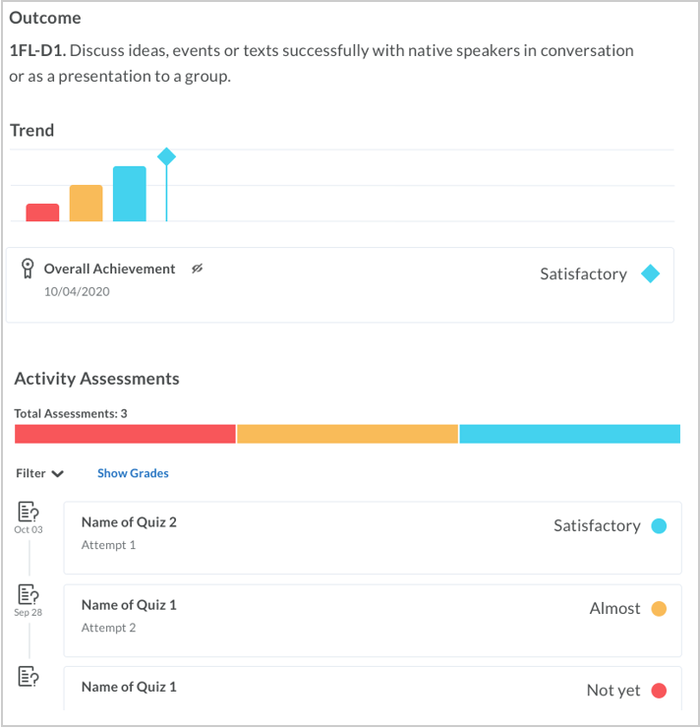Viewport: 700px width, 728px height.
Task: Click the blue bar in Trend chart
Action: tap(129, 194)
